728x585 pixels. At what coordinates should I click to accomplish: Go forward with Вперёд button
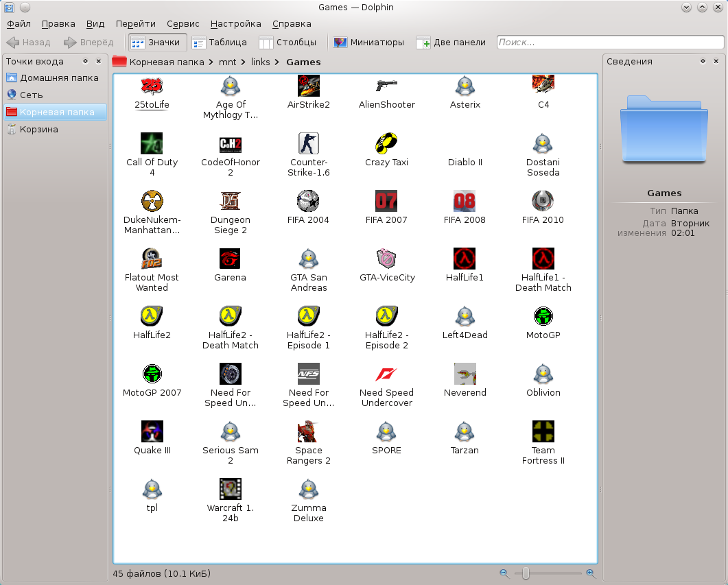click(89, 43)
